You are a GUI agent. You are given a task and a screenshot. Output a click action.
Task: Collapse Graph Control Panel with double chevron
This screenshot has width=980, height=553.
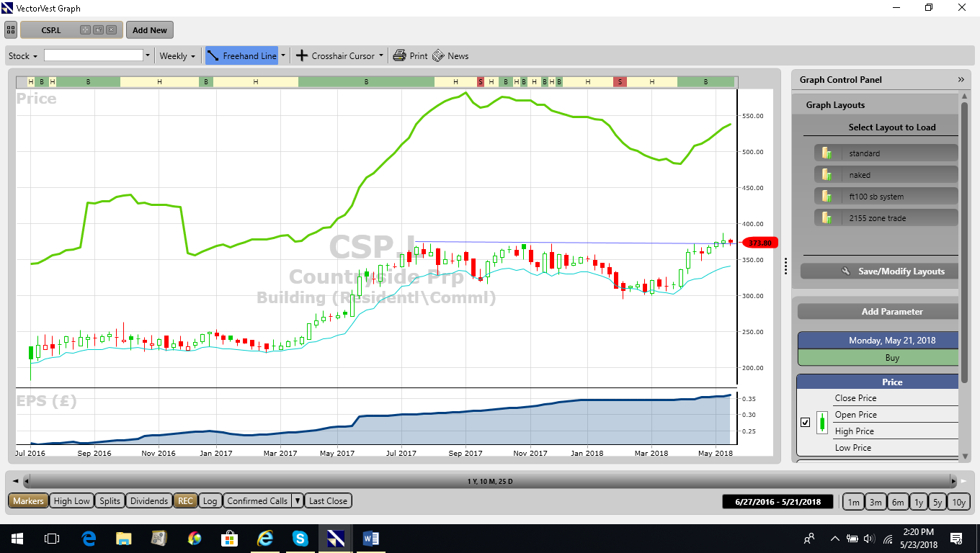(961, 80)
